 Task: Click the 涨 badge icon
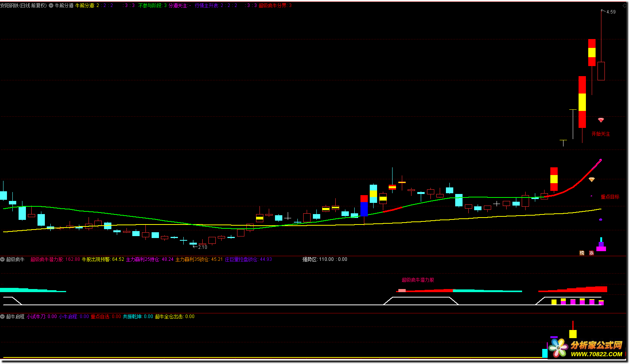(x=591, y=253)
